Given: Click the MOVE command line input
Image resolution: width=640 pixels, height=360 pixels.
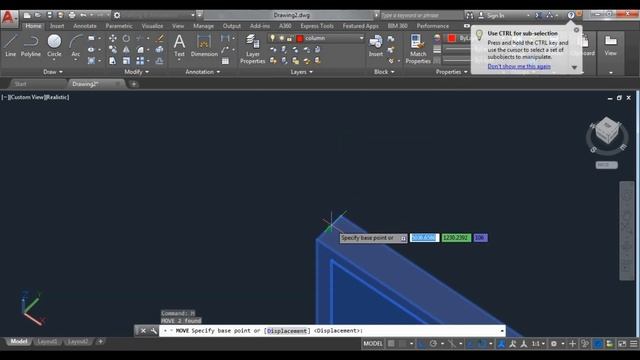Looking at the screenshot, I should pos(333,331).
